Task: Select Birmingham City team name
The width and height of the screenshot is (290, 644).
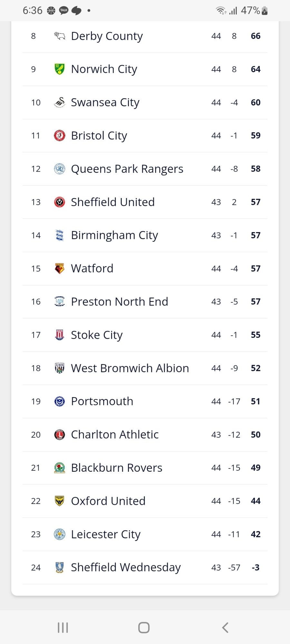Action: pos(114,235)
